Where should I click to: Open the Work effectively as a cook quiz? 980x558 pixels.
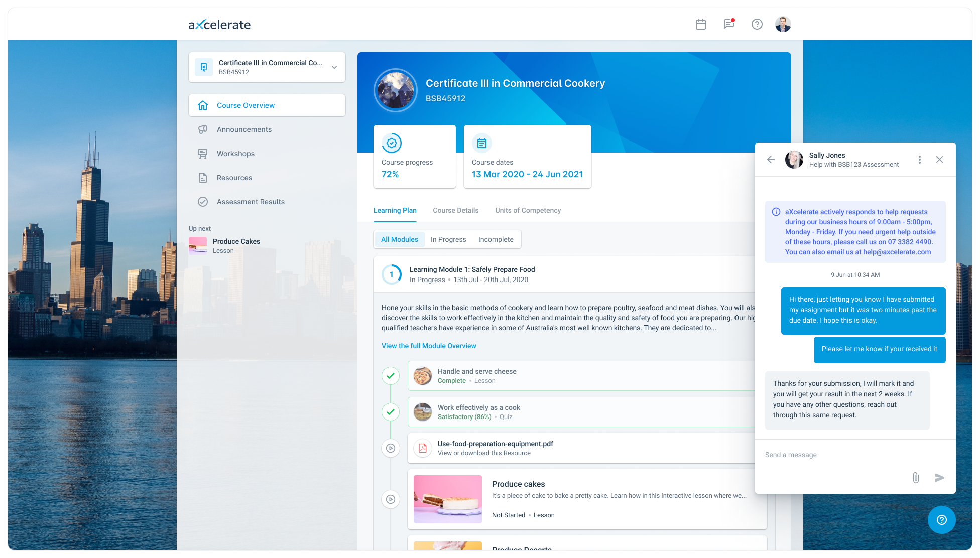581,412
